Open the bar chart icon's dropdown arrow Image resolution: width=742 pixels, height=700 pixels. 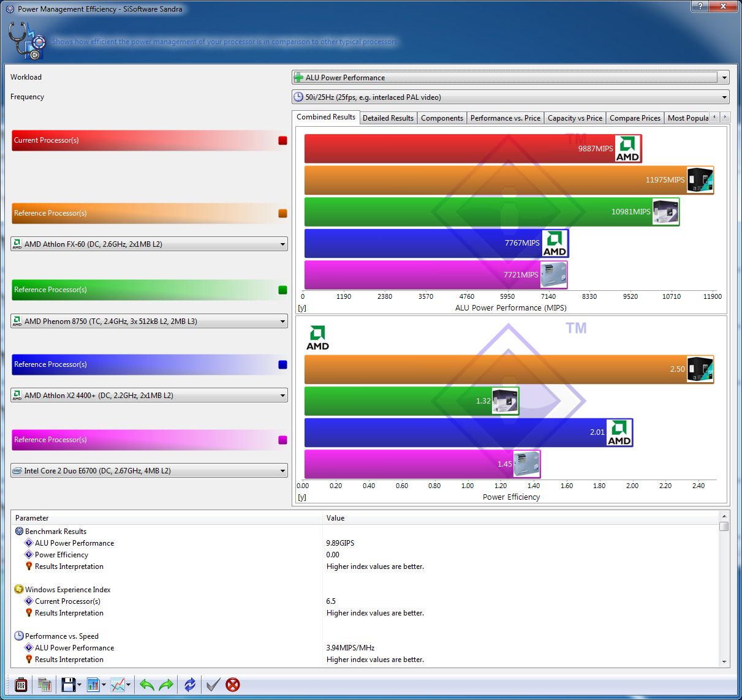(x=104, y=685)
